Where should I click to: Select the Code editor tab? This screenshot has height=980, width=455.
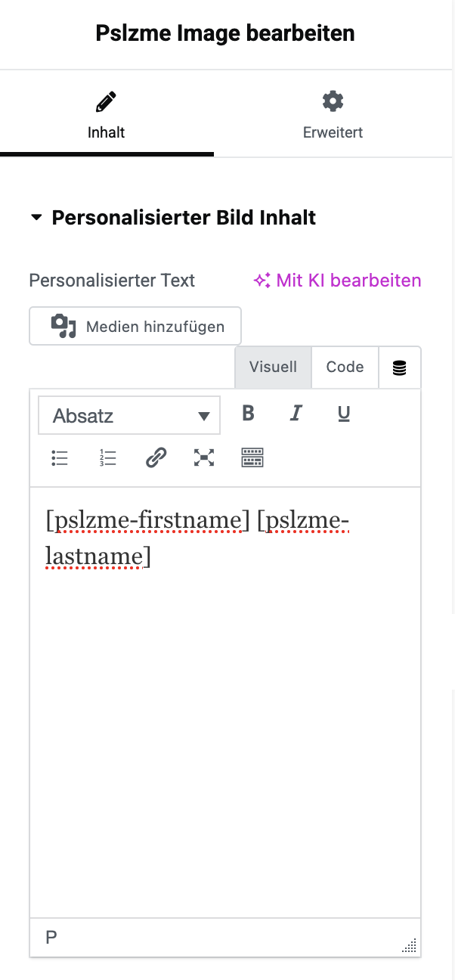pos(345,367)
